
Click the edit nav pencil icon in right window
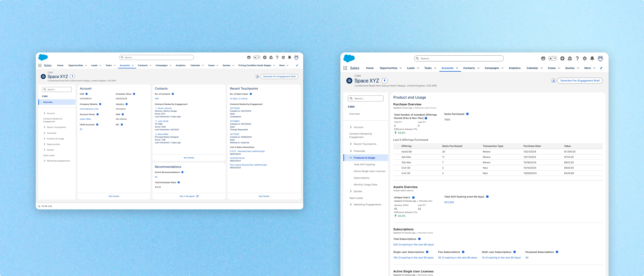pyautogui.click(x=601, y=68)
